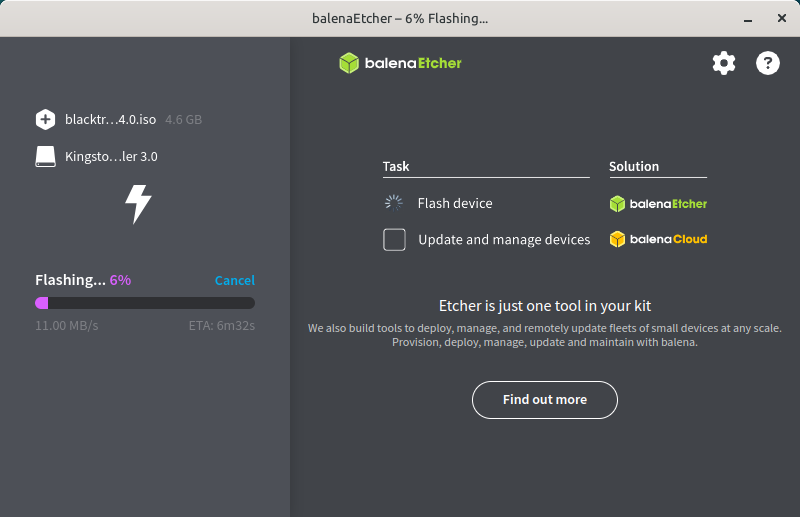Click the lightning bolt flash icon
Viewport: 800px width, 517px height.
pyautogui.click(x=138, y=203)
